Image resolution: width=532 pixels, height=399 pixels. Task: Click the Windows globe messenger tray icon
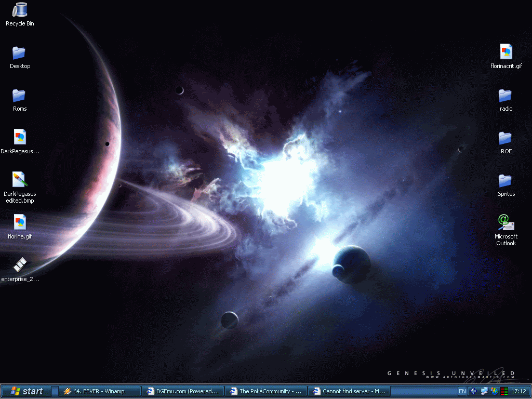tap(495, 391)
